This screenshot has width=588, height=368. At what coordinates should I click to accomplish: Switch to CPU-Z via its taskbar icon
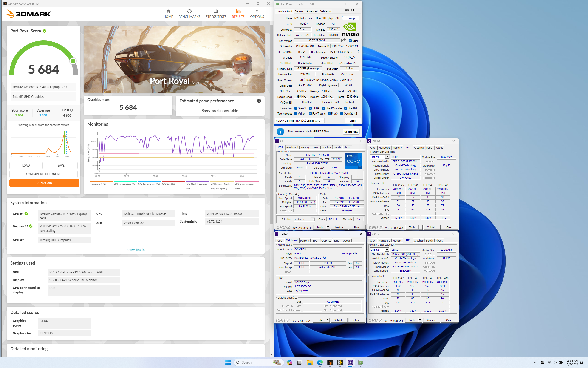350,362
